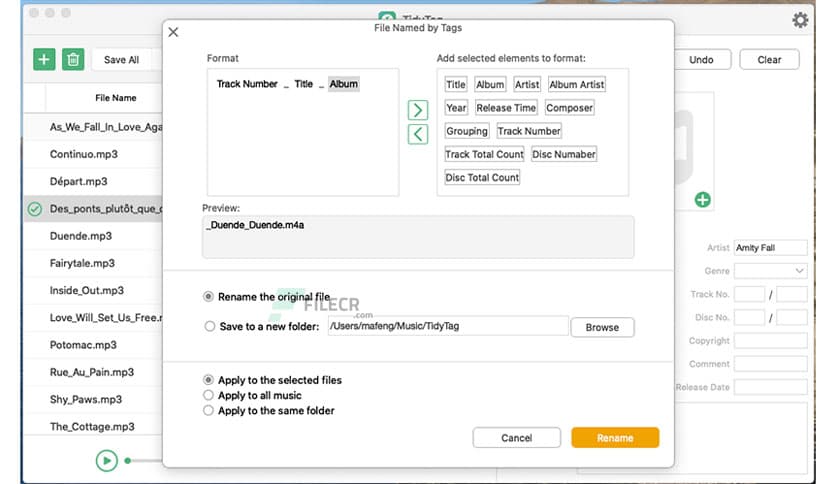Viewport: 836px width, 484px height.
Task: Select the Artist tag element
Action: tap(527, 84)
